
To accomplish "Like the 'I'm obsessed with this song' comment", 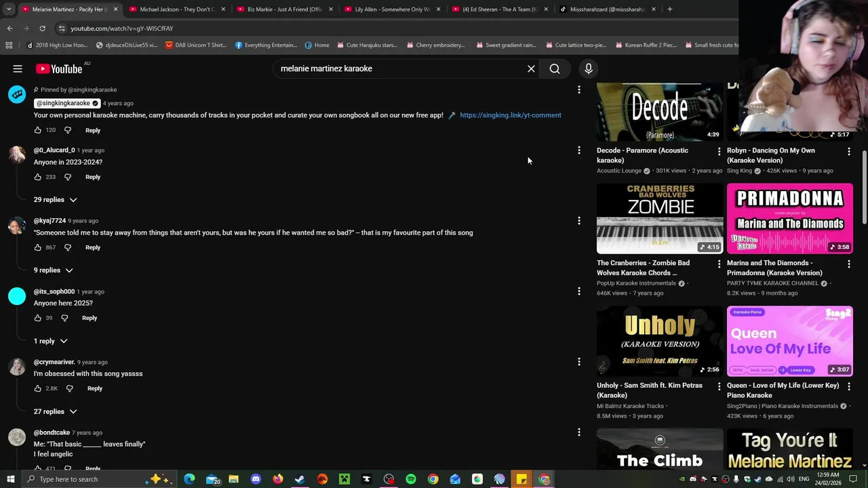I will coord(38,388).
